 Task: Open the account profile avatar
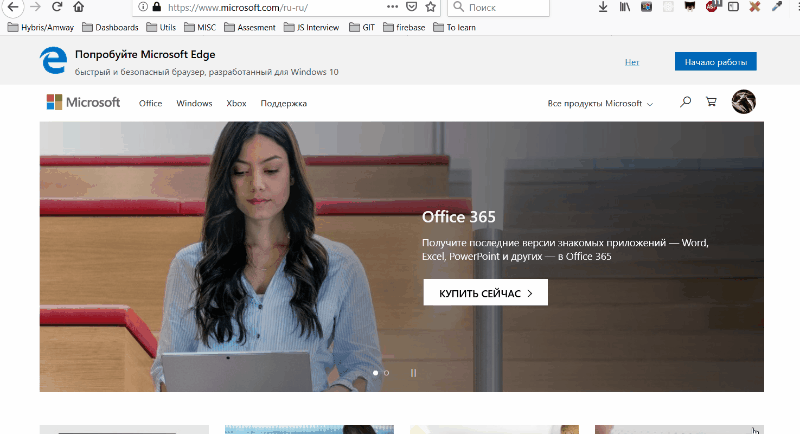point(743,101)
